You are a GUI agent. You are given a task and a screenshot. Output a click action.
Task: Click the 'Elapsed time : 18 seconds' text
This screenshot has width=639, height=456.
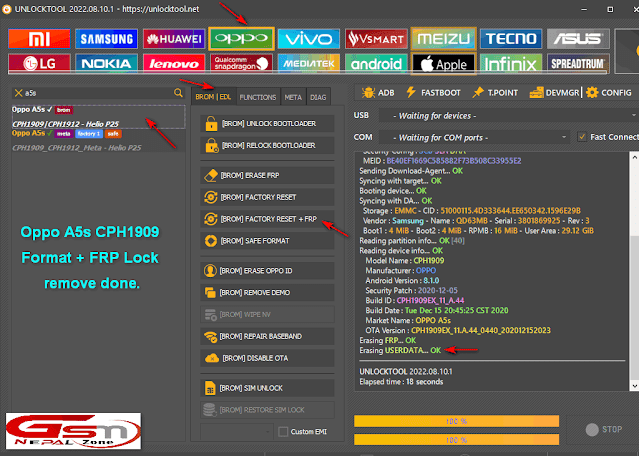pyautogui.click(x=401, y=382)
